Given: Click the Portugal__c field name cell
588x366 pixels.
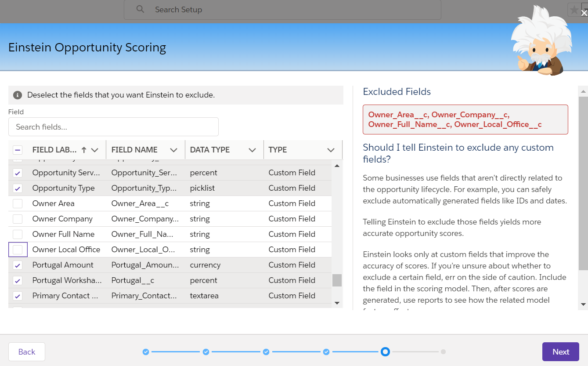Looking at the screenshot, I should click(x=133, y=280).
